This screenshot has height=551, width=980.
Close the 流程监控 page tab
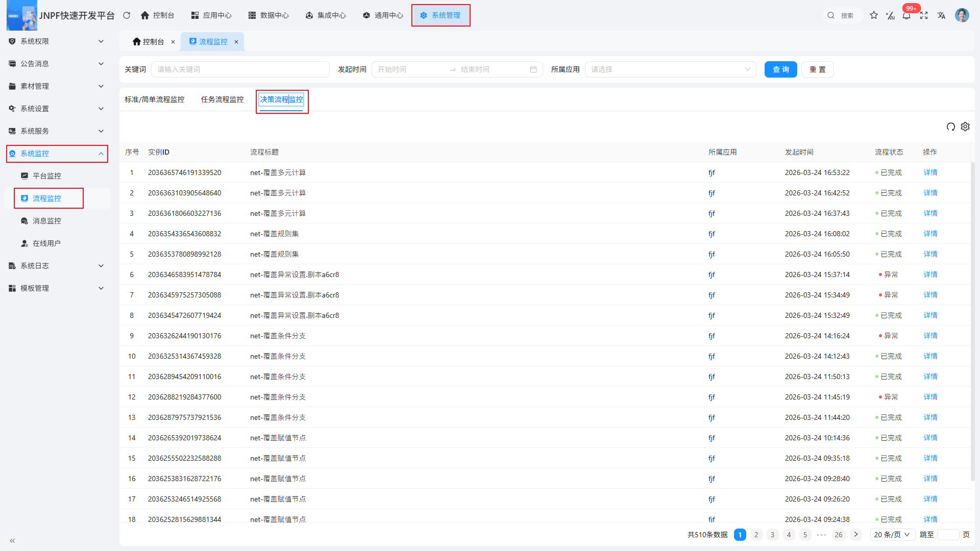[x=236, y=42]
